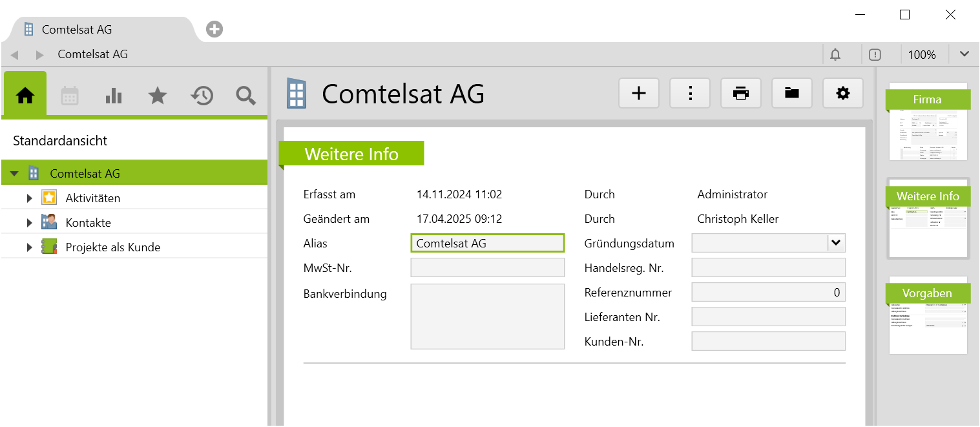Open the notifications bell icon
The image size is (980, 427).
tap(835, 55)
